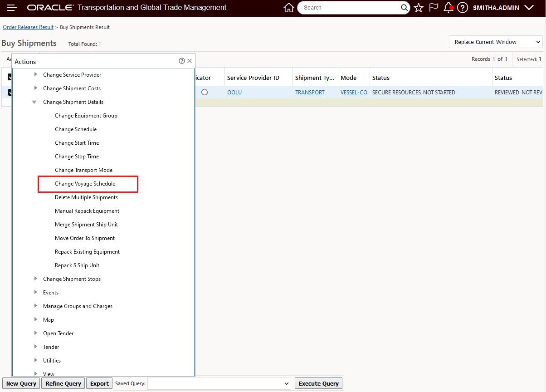Click the New Query button
The height and width of the screenshot is (392, 546).
[x=21, y=383]
